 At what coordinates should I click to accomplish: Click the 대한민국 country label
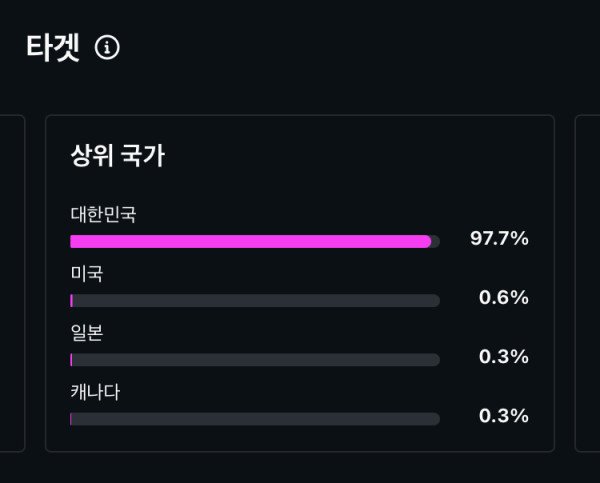pos(103,214)
